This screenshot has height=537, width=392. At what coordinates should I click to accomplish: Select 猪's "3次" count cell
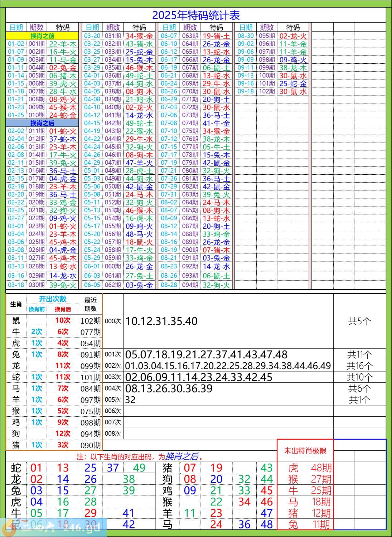[x=63, y=445]
